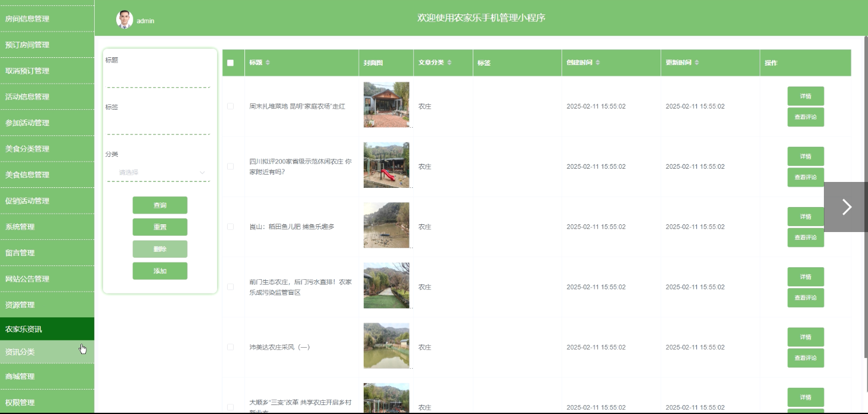868x414 pixels.
Task: Focus the 标题 search input field
Action: (159, 78)
